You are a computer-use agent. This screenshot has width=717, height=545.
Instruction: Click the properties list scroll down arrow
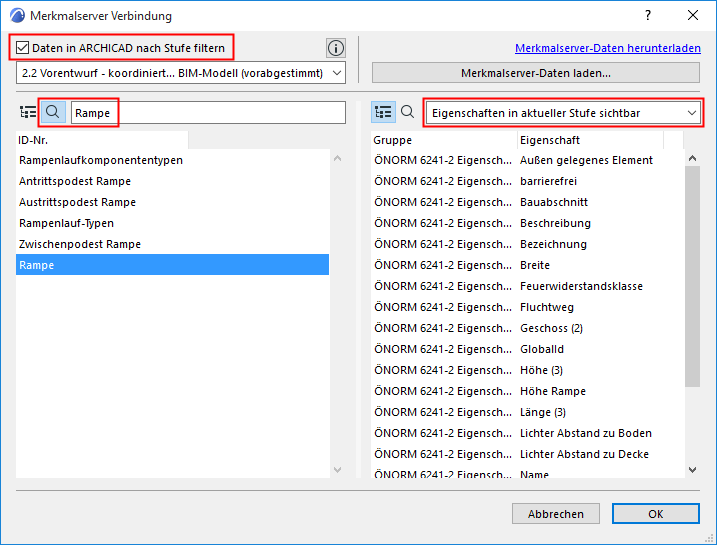click(x=692, y=469)
